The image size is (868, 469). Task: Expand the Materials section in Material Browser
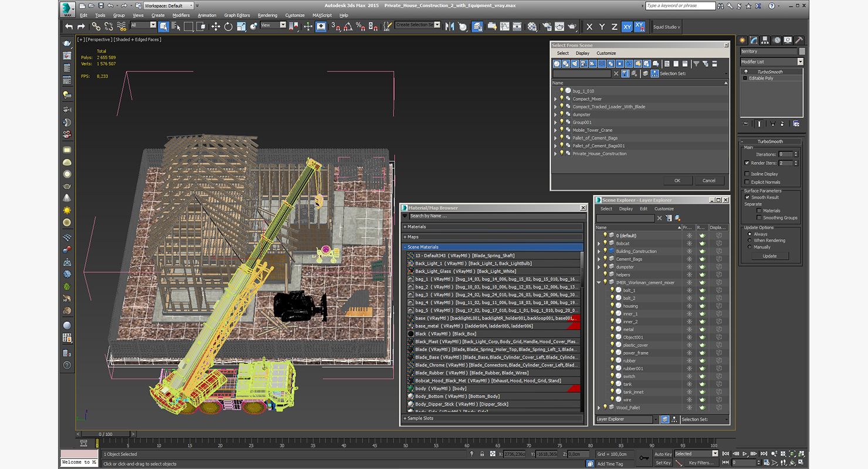click(x=493, y=227)
